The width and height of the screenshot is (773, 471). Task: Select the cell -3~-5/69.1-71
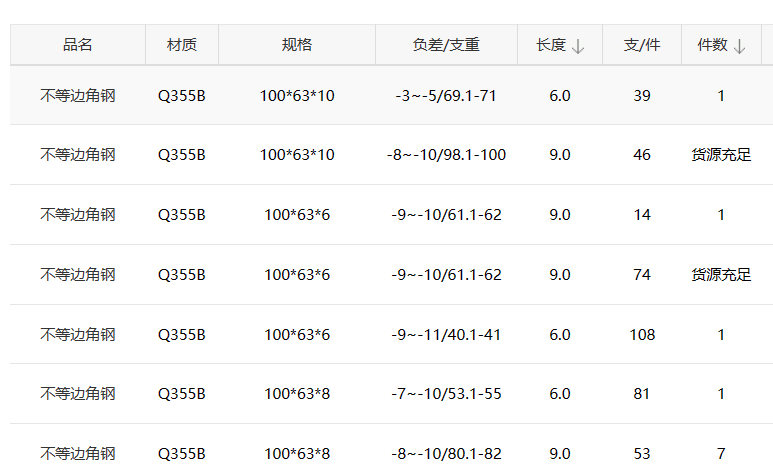(446, 96)
